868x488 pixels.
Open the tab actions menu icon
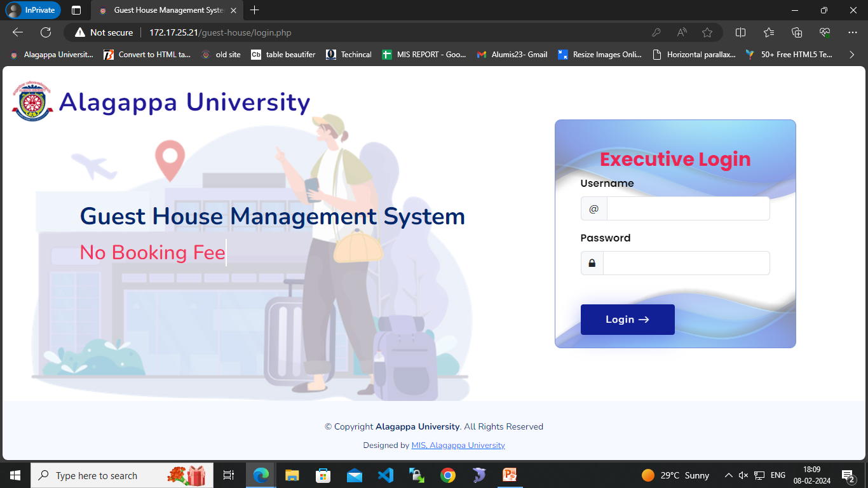tap(76, 10)
